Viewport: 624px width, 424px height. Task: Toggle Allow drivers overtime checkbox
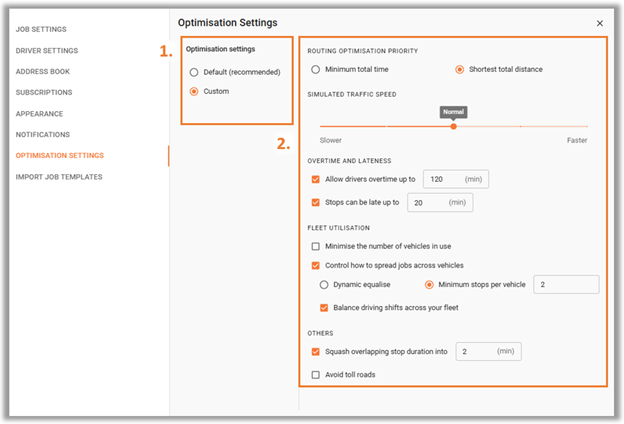coord(316,179)
